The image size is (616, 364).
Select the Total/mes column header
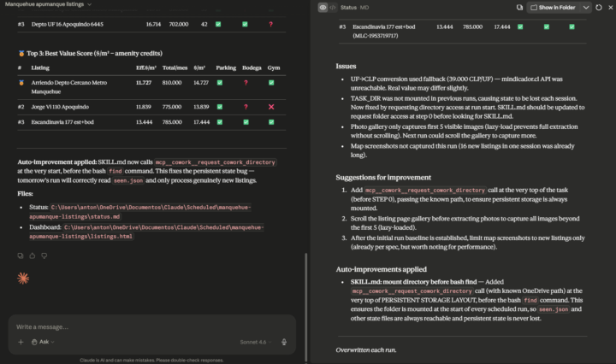tap(175, 68)
